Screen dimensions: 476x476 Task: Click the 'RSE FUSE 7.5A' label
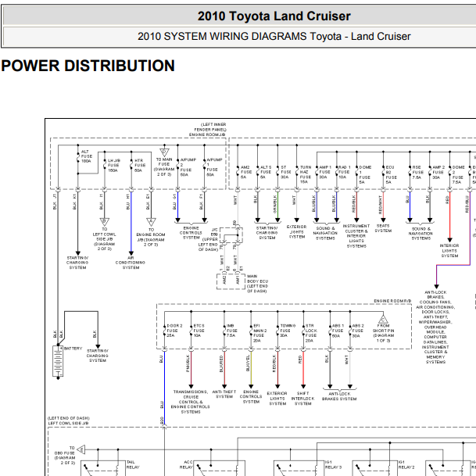(417, 172)
